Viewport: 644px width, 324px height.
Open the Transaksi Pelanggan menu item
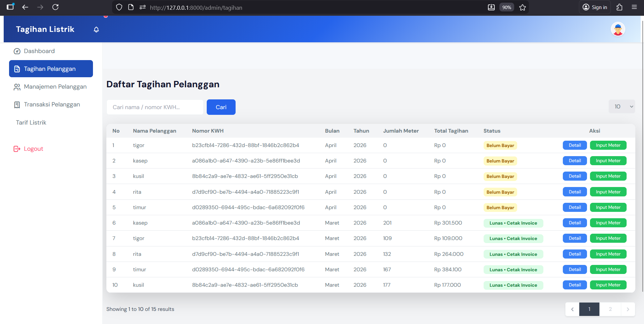51,104
